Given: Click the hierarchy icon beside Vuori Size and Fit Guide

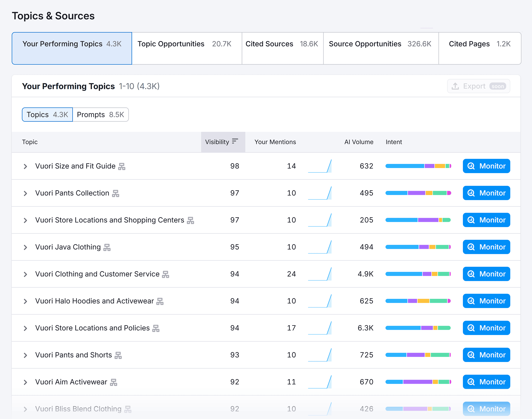Looking at the screenshot, I should pyautogui.click(x=122, y=166).
